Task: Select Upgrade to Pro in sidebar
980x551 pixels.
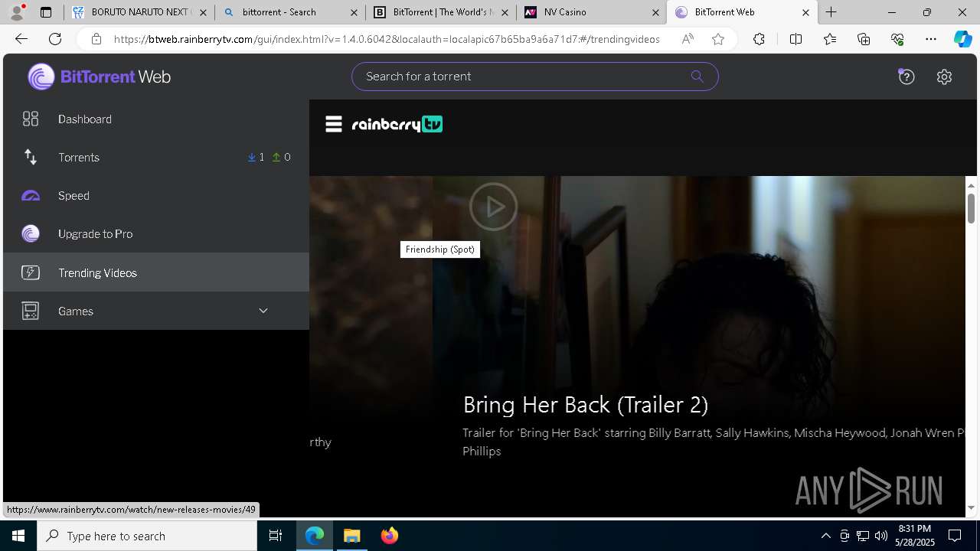Action: (156, 233)
